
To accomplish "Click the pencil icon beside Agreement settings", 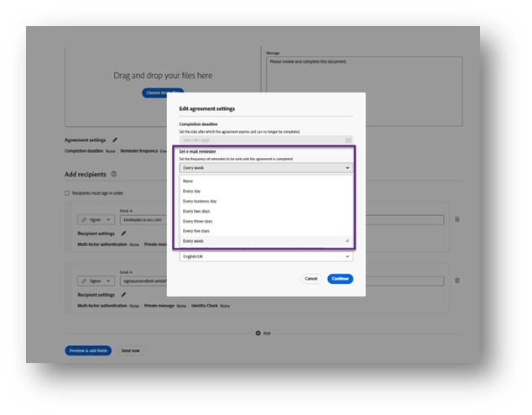I will (115, 140).
